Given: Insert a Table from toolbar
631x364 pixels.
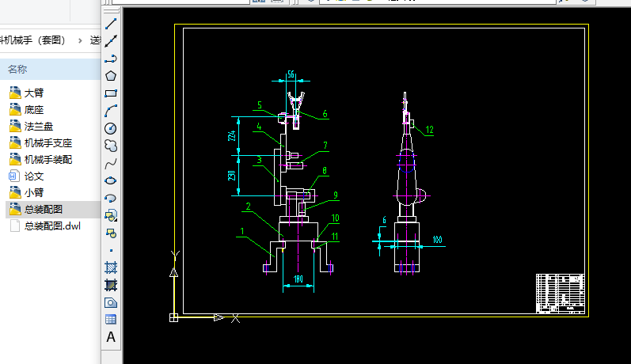Looking at the screenshot, I should (111, 320).
